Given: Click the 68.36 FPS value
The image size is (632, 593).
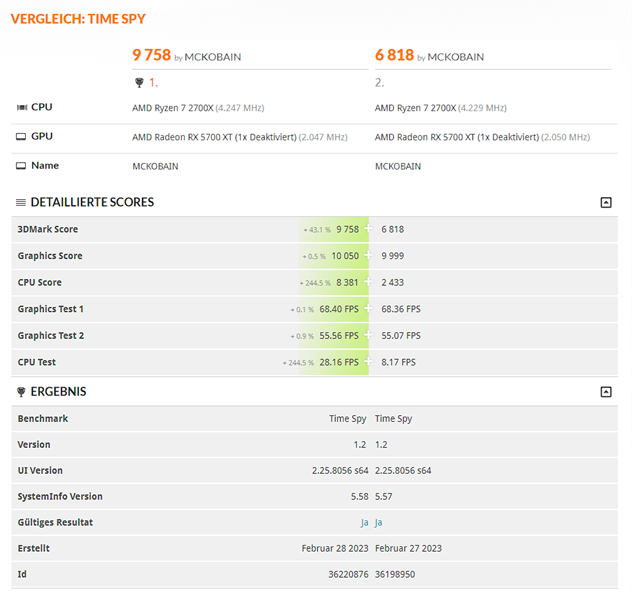Looking at the screenshot, I should [x=401, y=309].
